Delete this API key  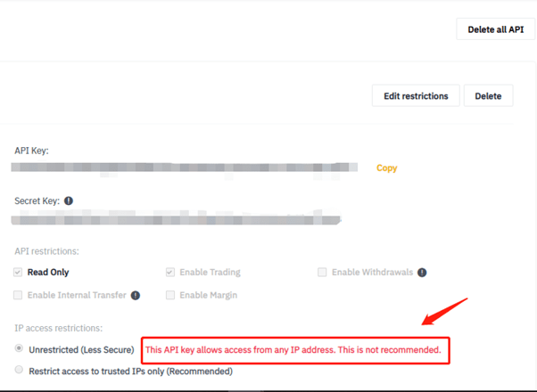click(488, 96)
